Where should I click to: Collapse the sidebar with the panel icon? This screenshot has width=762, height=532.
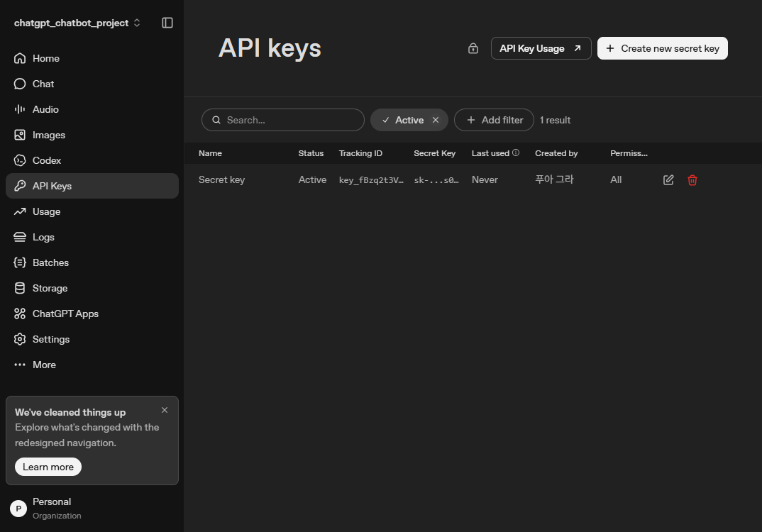pyautogui.click(x=167, y=23)
